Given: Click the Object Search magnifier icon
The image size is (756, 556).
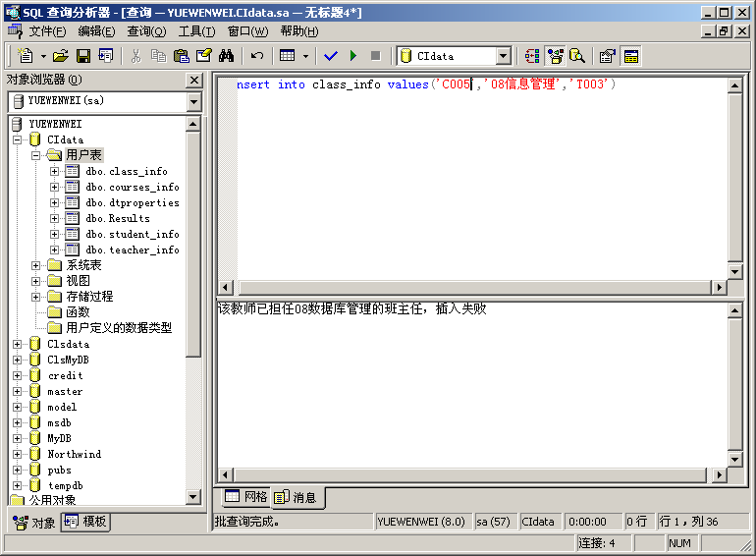Looking at the screenshot, I should pos(577,56).
